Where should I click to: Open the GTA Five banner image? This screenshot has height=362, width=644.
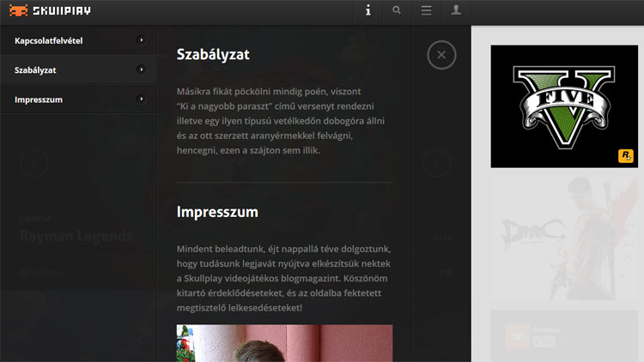pos(564,106)
